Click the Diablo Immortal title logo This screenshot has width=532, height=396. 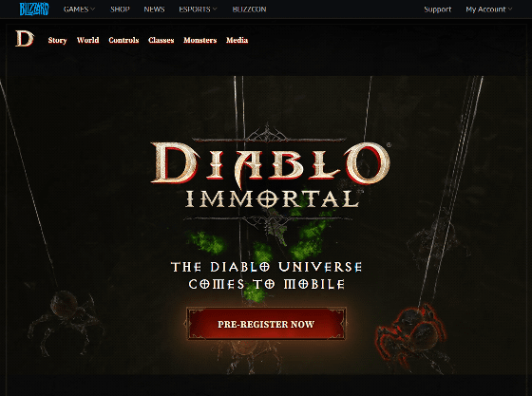pyautogui.click(x=271, y=174)
